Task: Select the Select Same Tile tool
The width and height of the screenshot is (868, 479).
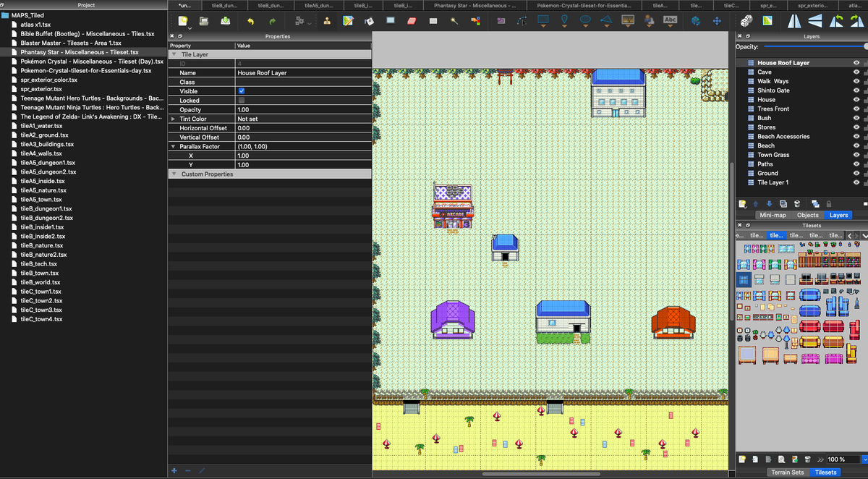Action: tap(475, 21)
